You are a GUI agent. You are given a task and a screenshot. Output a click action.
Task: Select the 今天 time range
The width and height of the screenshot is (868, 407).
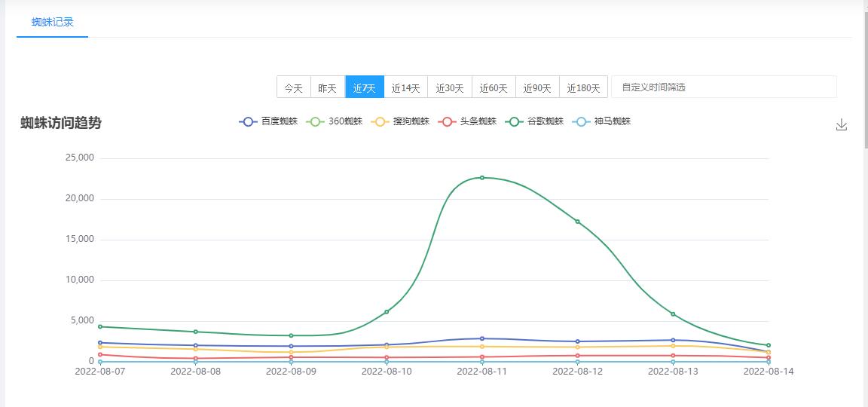pos(294,87)
